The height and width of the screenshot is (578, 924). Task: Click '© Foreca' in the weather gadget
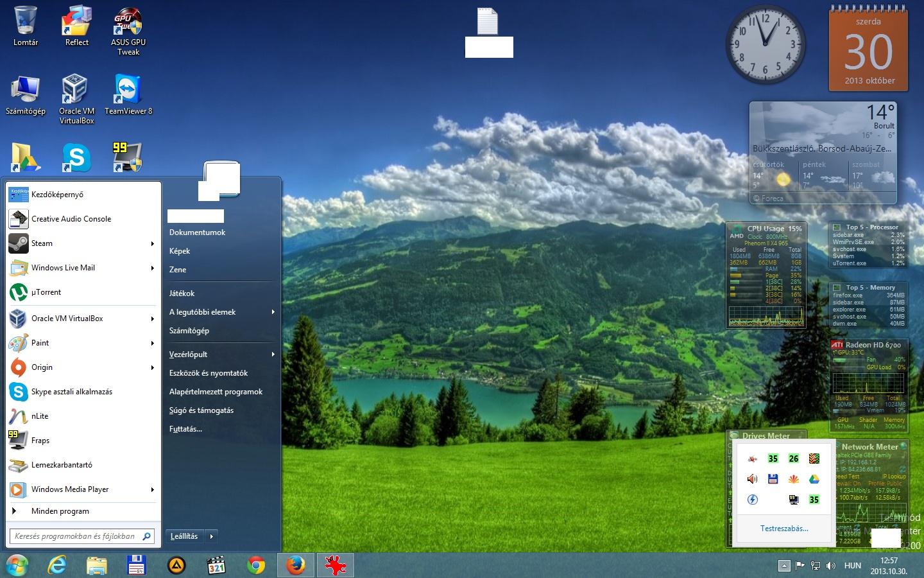pyautogui.click(x=768, y=198)
